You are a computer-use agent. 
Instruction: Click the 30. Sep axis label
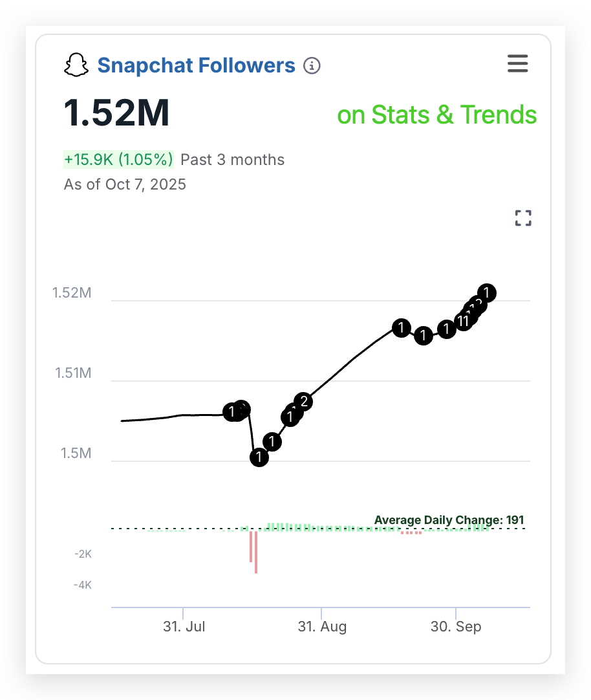point(457,626)
